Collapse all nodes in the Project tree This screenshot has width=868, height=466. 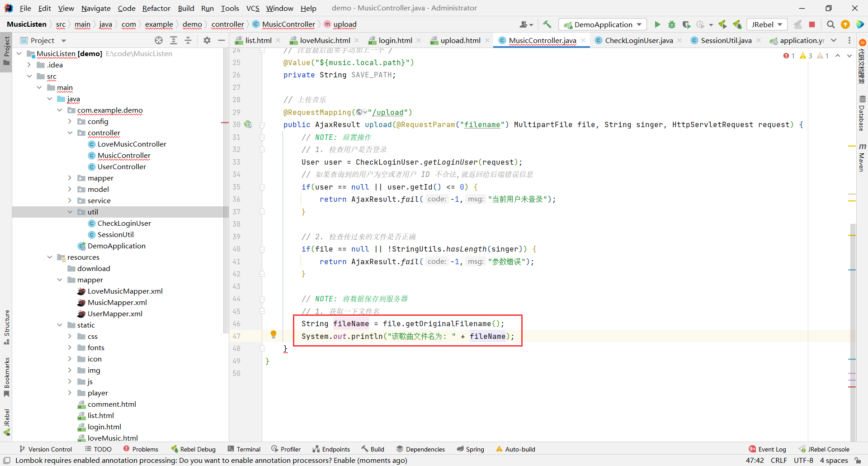[x=188, y=40]
